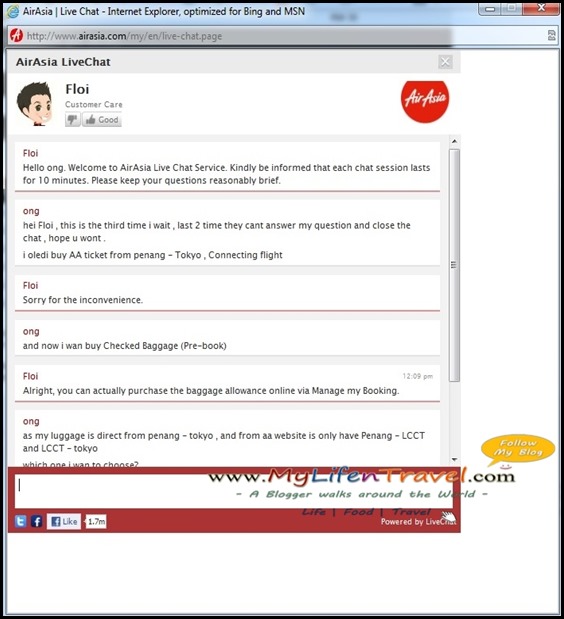Click the Manage my Booking message from Floi

[x=211, y=391]
